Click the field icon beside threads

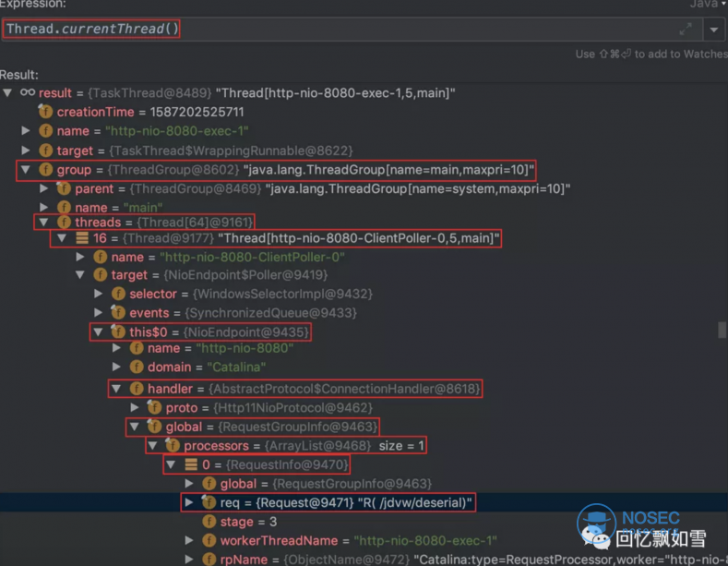click(64, 223)
